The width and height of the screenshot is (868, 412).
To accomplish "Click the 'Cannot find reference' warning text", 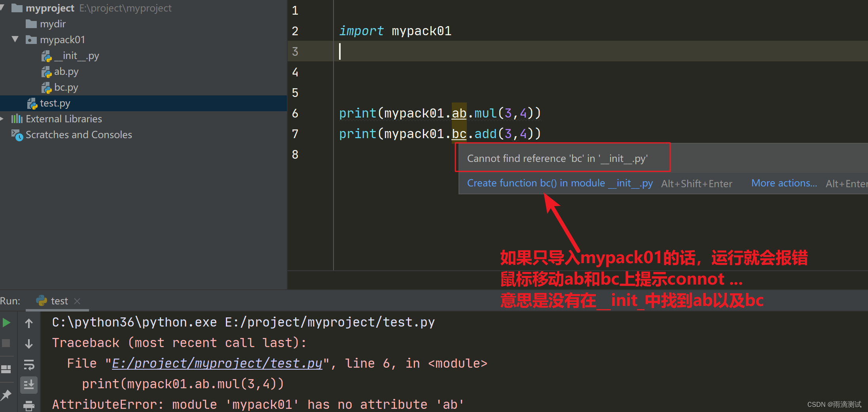I will (x=557, y=159).
